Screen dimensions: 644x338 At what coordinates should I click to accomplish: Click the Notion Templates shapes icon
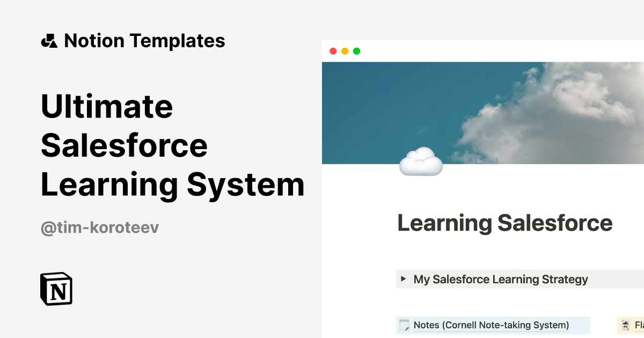coord(49,41)
